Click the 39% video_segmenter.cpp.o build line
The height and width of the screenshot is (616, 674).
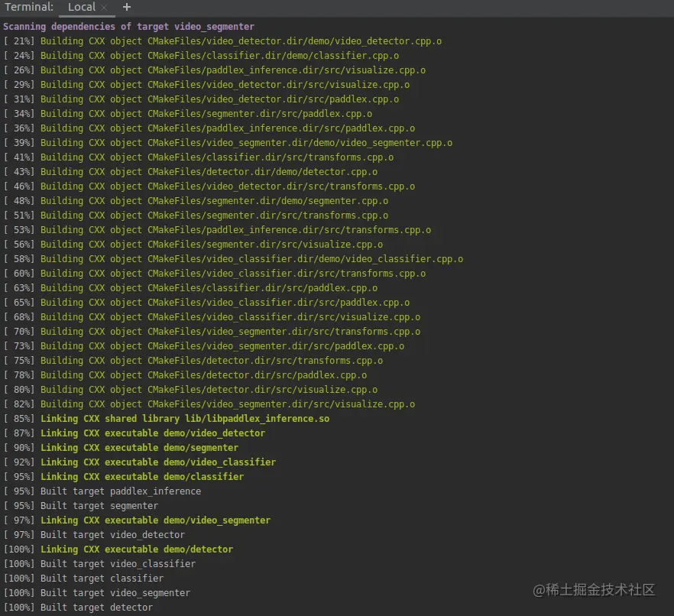pos(228,143)
